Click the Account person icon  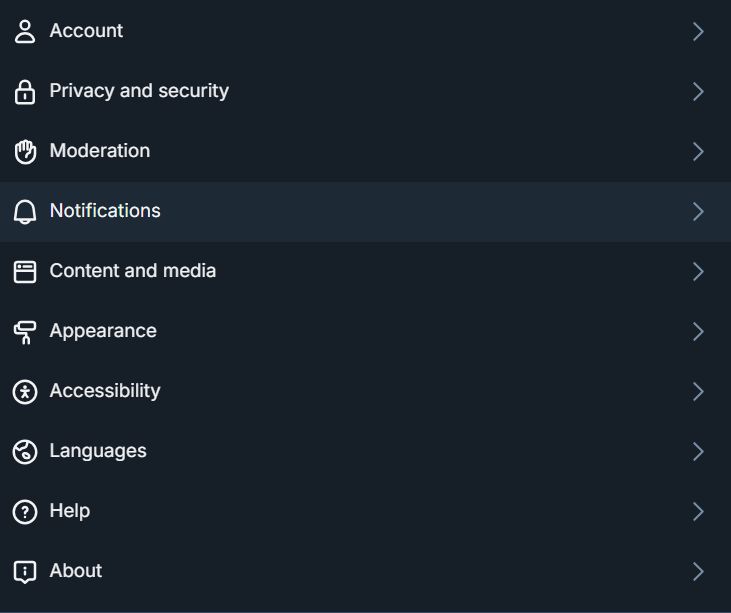25,32
